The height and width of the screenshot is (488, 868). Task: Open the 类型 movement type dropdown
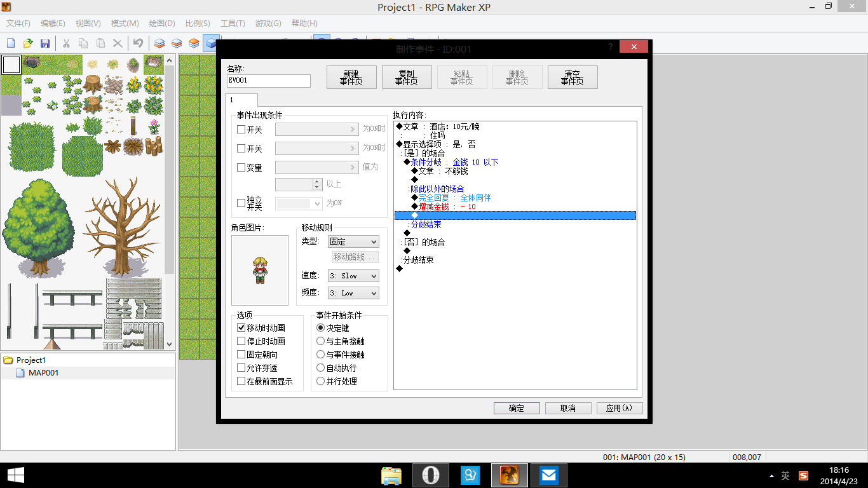tap(353, 241)
